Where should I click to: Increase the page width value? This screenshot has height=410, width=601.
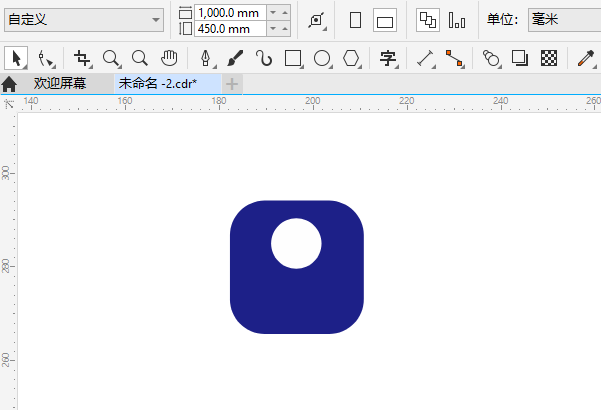[x=285, y=13]
